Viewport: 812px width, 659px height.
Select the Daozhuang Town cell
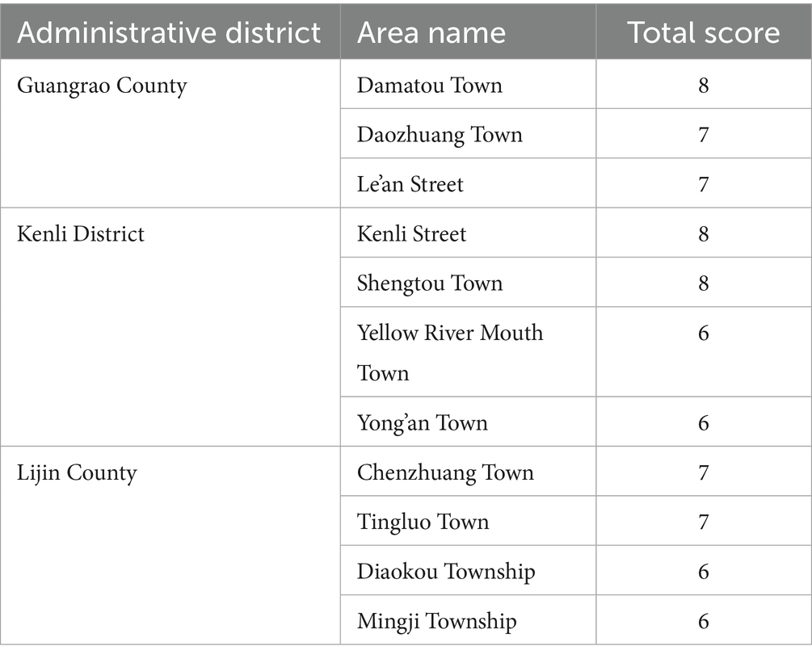click(x=440, y=134)
